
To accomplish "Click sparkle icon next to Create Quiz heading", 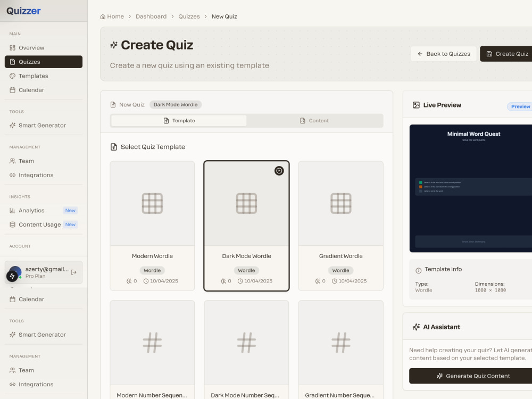I will point(114,45).
